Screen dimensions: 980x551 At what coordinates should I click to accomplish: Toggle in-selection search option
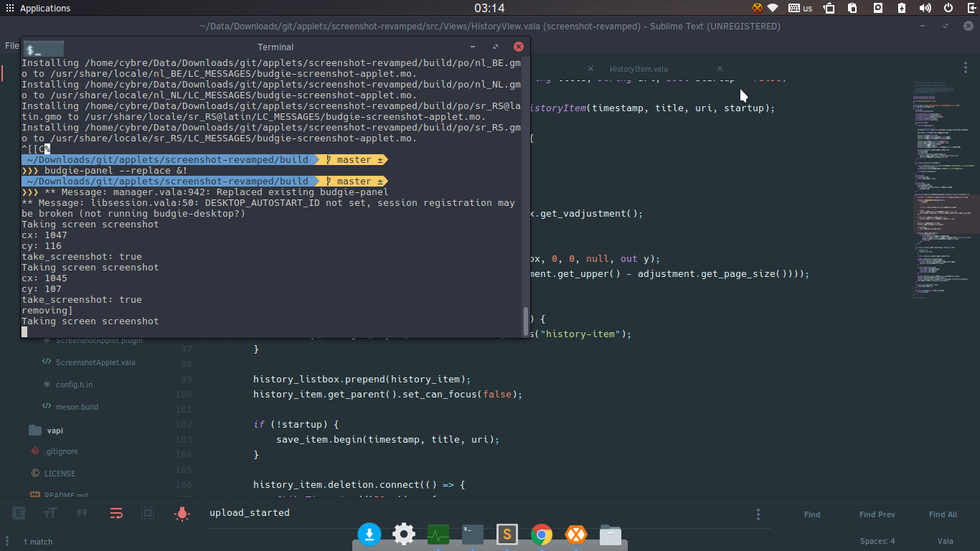[148, 514]
